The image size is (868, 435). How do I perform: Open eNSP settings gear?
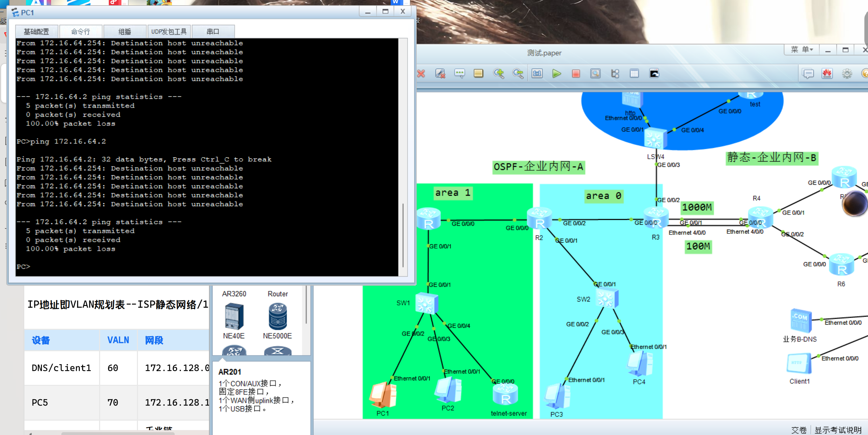(847, 74)
